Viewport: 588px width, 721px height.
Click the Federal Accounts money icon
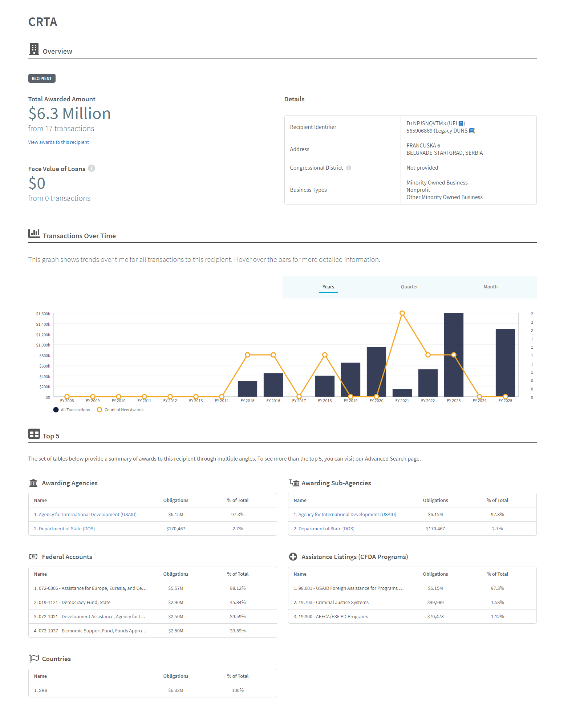point(33,556)
